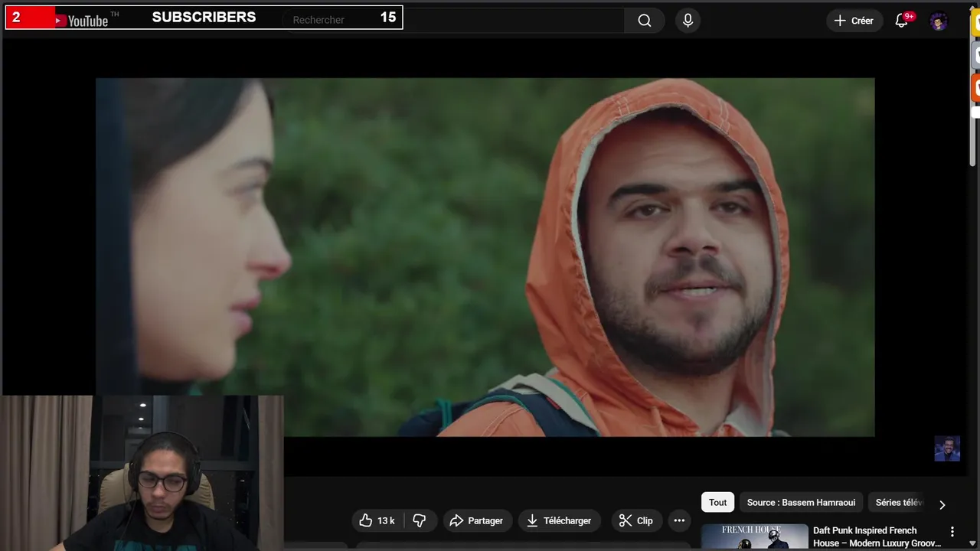Click the Rechercher search field
Viewport: 980px width, 551px height.
[452, 21]
